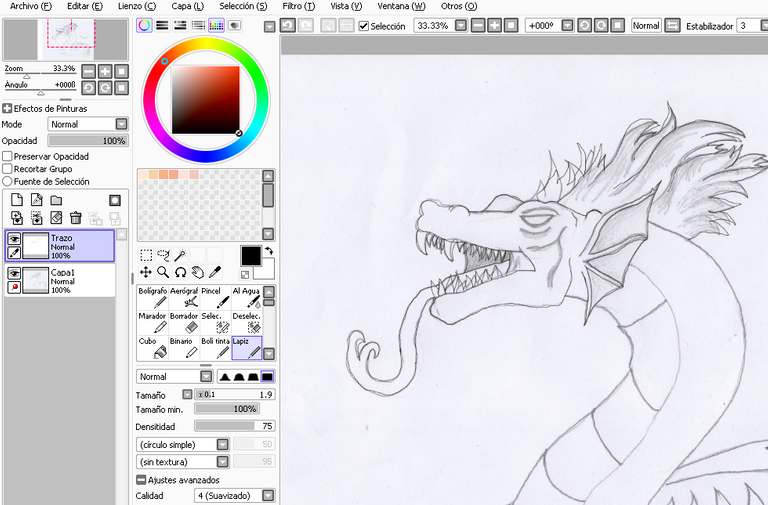Click the black foreground color swatch

251,256
